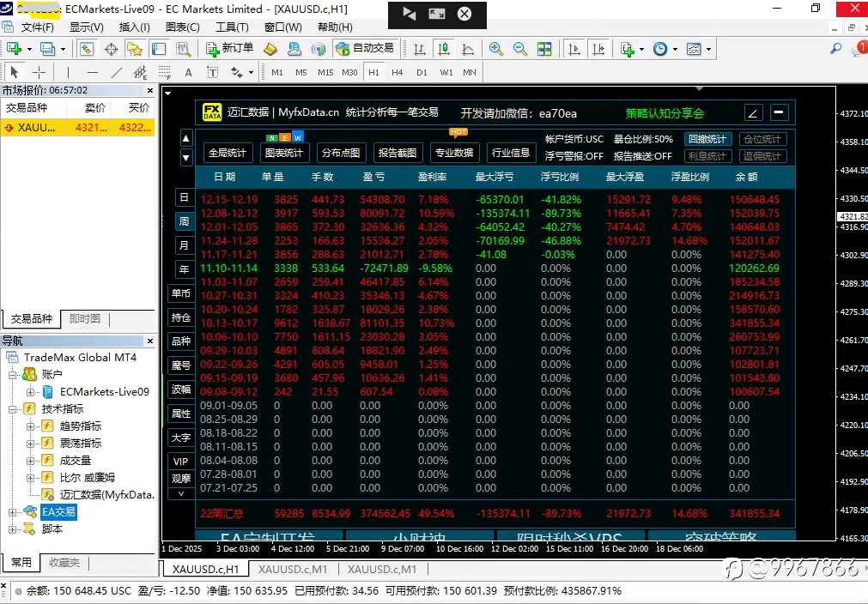Open the Strategy Tester icon
Image resolution: width=868 pixels, height=604 pixels.
coord(183,49)
